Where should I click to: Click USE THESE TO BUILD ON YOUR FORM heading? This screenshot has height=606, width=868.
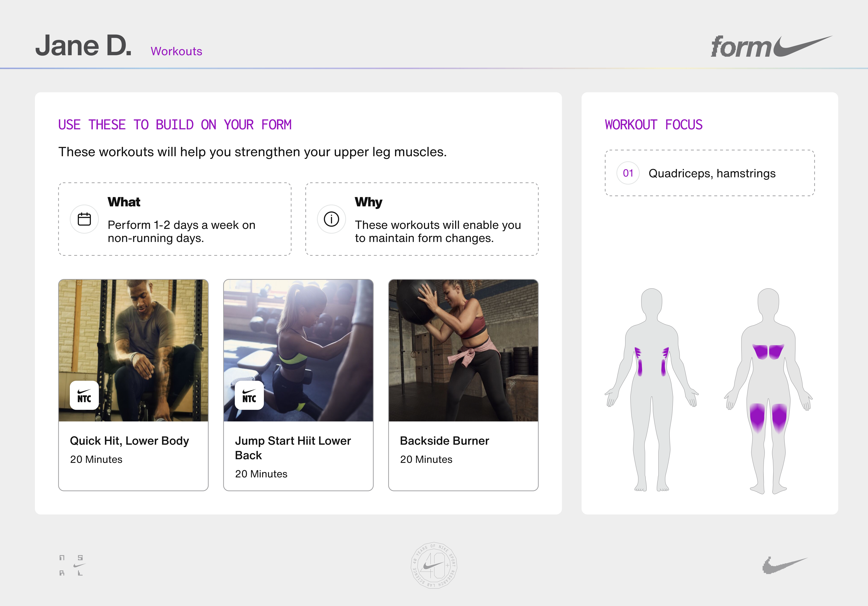[175, 125]
